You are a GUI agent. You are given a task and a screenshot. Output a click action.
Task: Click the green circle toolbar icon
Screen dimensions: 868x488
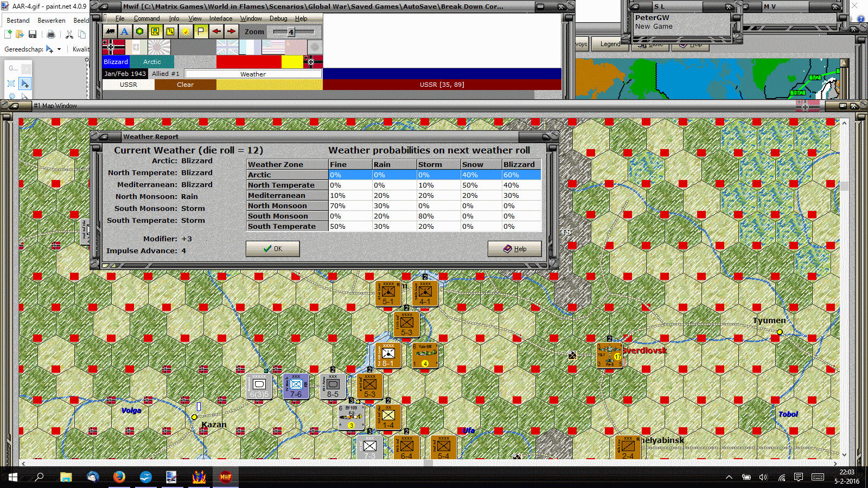(x=140, y=31)
